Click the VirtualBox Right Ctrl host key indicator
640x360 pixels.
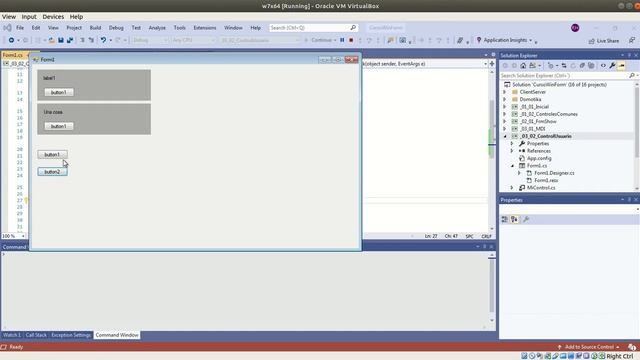(620, 356)
